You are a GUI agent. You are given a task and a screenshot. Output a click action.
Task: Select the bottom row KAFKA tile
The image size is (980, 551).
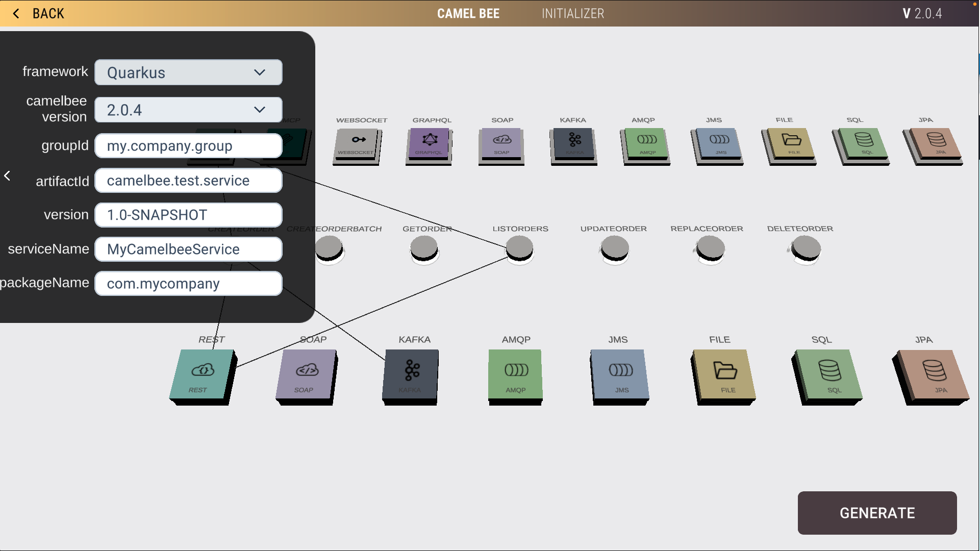(411, 375)
